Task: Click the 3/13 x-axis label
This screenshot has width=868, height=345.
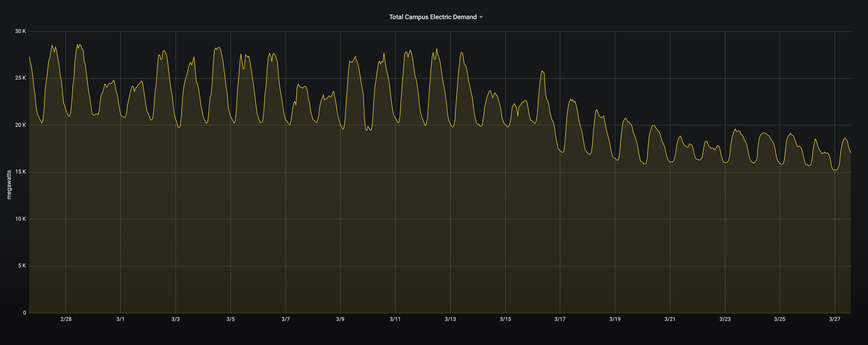Action: click(450, 319)
